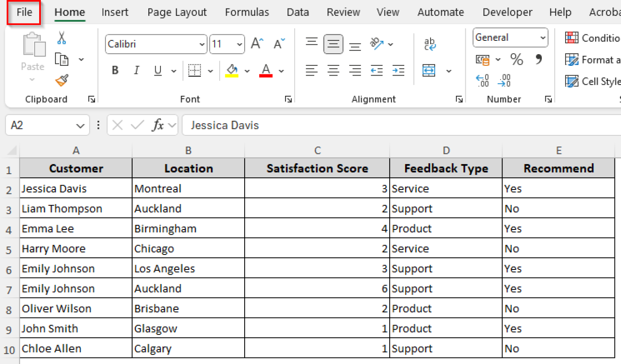Toggle Wrap Text for the selection
Image resolution: width=621 pixels, height=364 pixels.
click(x=430, y=43)
